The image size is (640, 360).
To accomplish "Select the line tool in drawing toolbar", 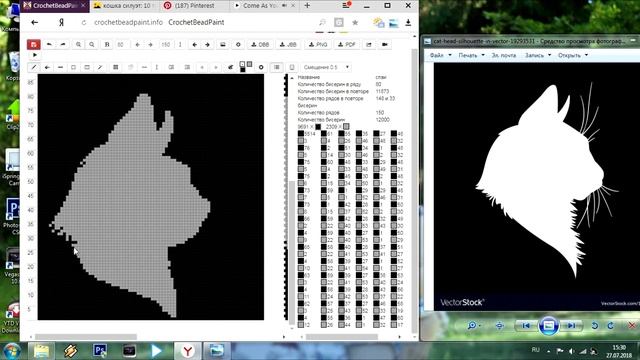I will click(60, 67).
